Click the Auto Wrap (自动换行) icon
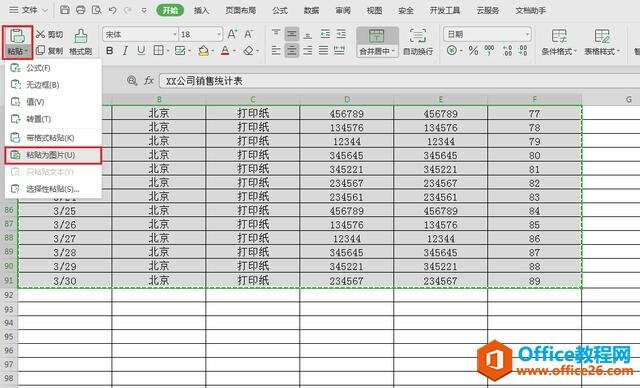 pos(418,36)
